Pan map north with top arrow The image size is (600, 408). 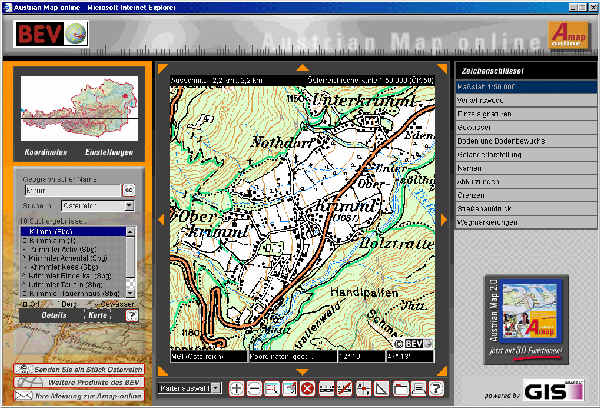click(302, 68)
